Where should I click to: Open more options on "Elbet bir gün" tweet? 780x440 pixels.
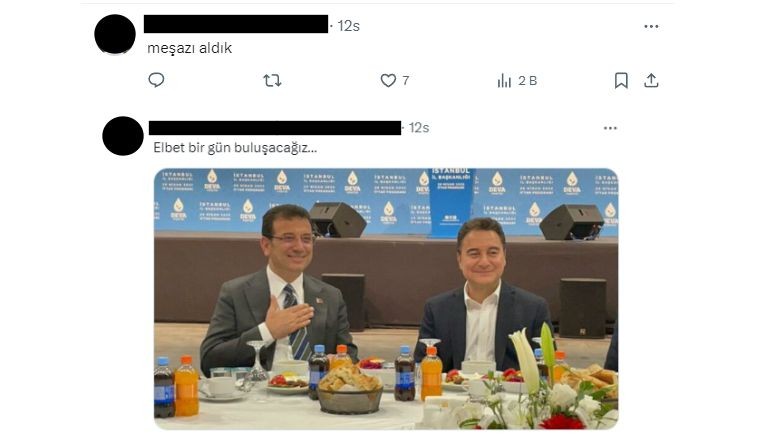tap(610, 128)
